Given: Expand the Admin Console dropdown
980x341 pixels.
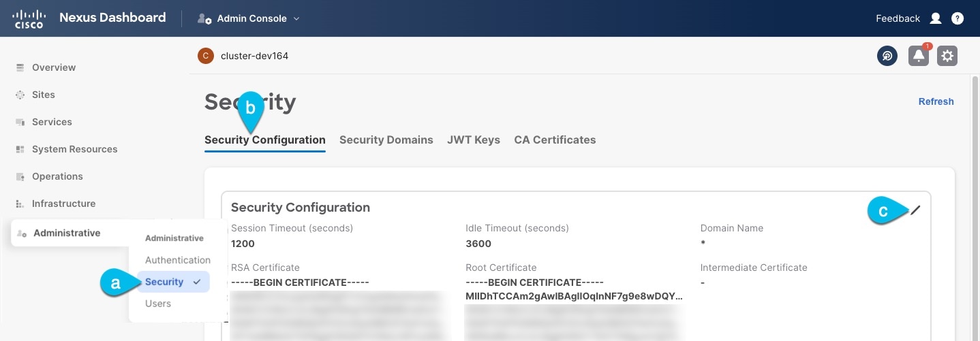Looking at the screenshot, I should coord(248,18).
